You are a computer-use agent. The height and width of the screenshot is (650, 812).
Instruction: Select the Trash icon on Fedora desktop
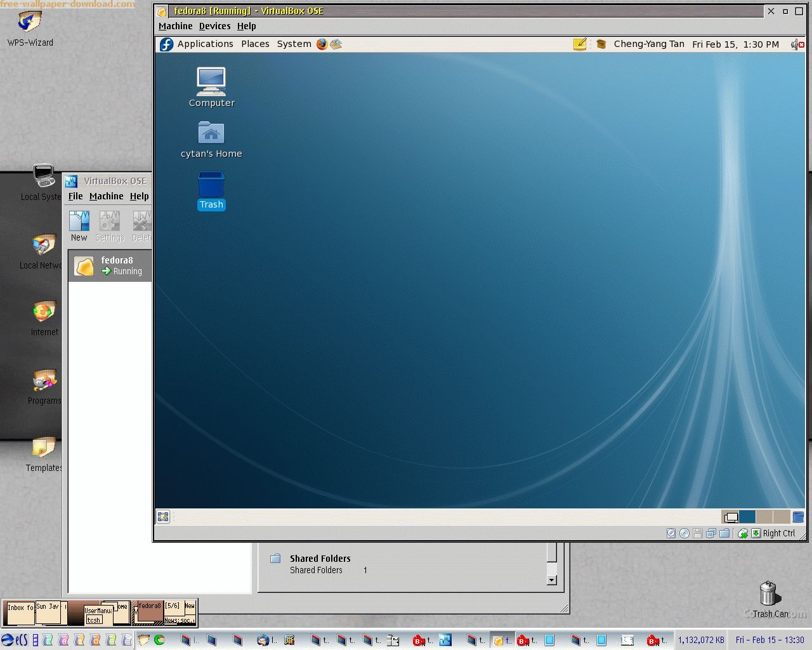click(x=211, y=190)
